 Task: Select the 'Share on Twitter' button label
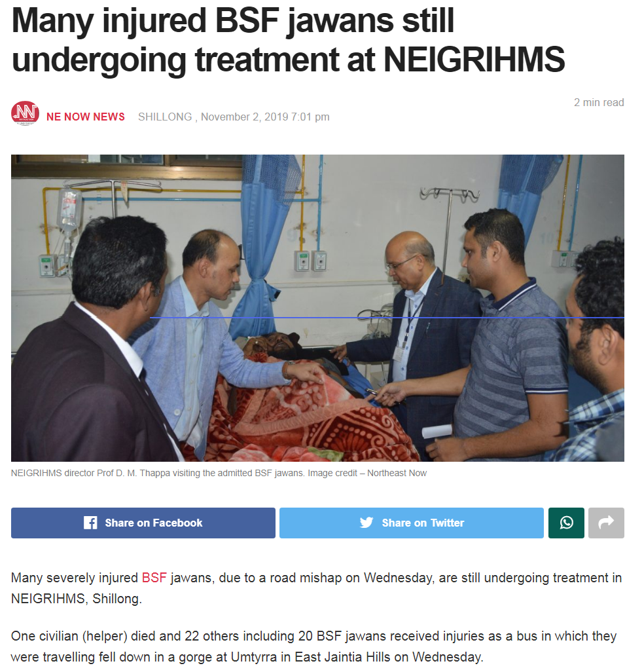[423, 523]
